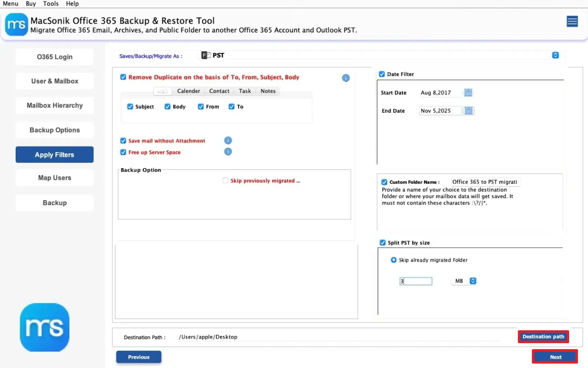Click info icon for Remove Duplicate option
This screenshot has width=588, height=368.
pyautogui.click(x=346, y=78)
